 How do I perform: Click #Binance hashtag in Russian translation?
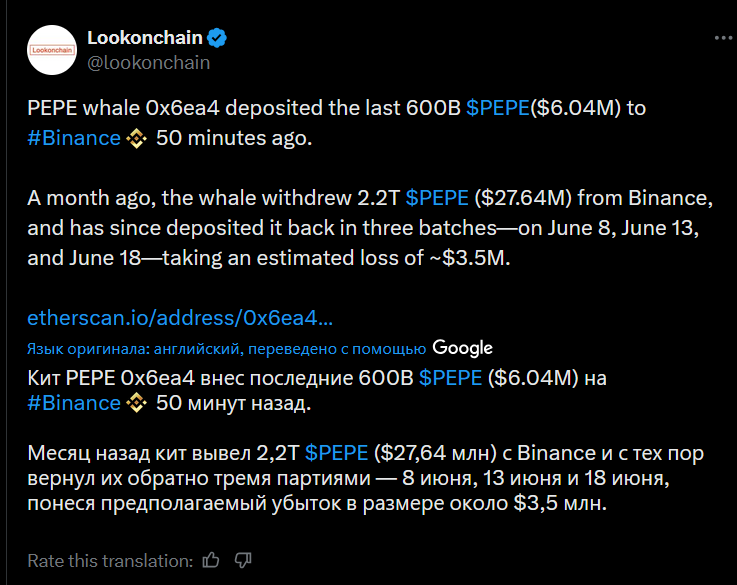(74, 403)
